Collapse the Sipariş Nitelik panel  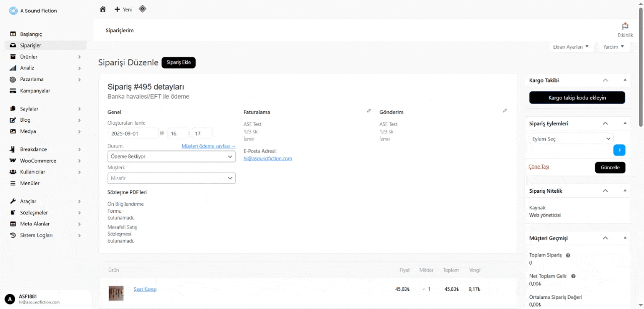[625, 191]
